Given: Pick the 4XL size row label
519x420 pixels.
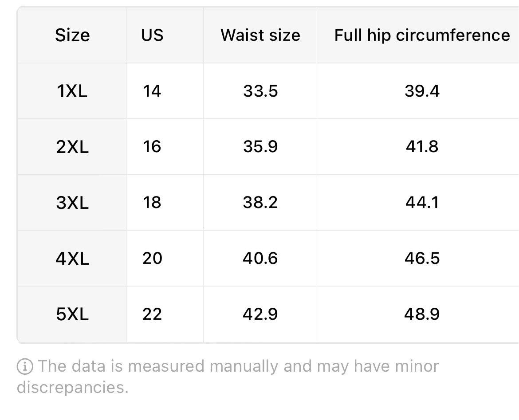Looking at the screenshot, I should tap(72, 259).
